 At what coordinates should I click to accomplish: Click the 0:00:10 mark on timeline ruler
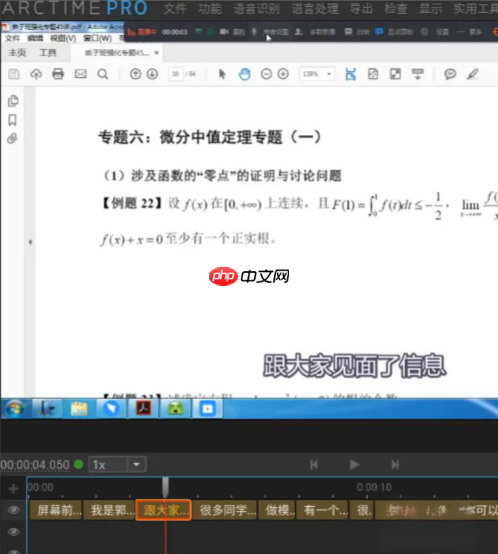(374, 487)
